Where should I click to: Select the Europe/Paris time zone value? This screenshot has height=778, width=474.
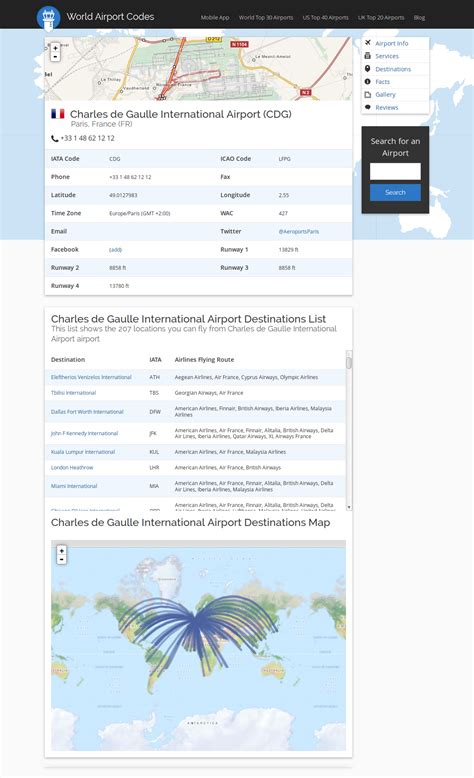(x=139, y=213)
